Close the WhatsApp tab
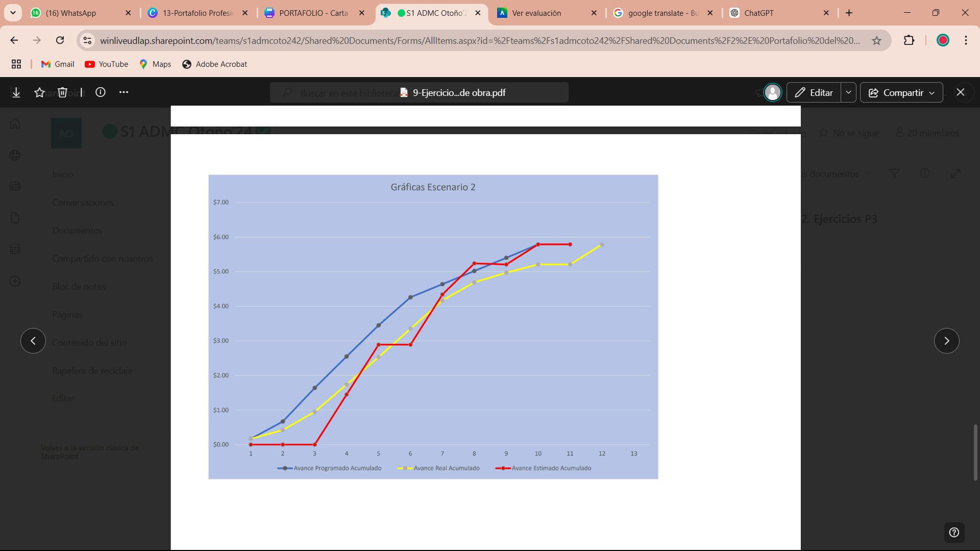980x551 pixels. [x=128, y=13]
